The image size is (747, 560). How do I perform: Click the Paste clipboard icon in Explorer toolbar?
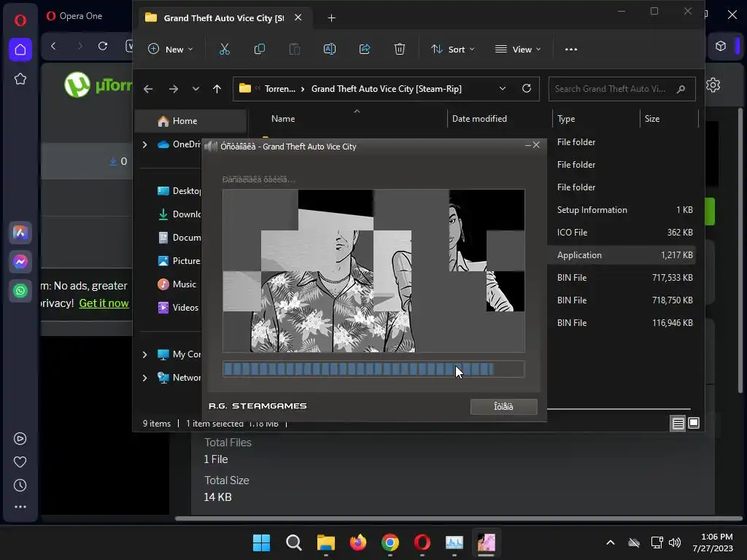[x=295, y=49]
